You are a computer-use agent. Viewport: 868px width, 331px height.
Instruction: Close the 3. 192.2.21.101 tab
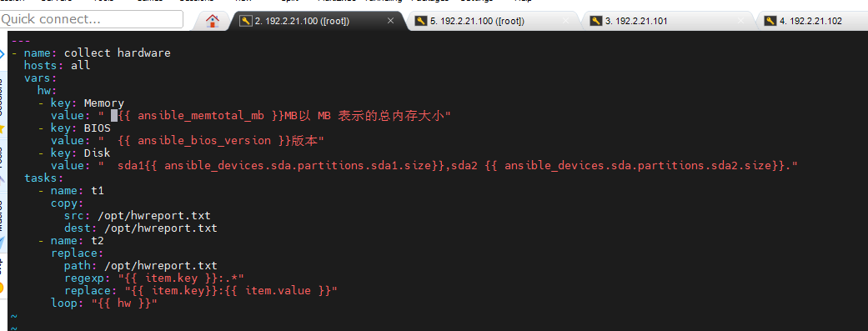tap(740, 21)
